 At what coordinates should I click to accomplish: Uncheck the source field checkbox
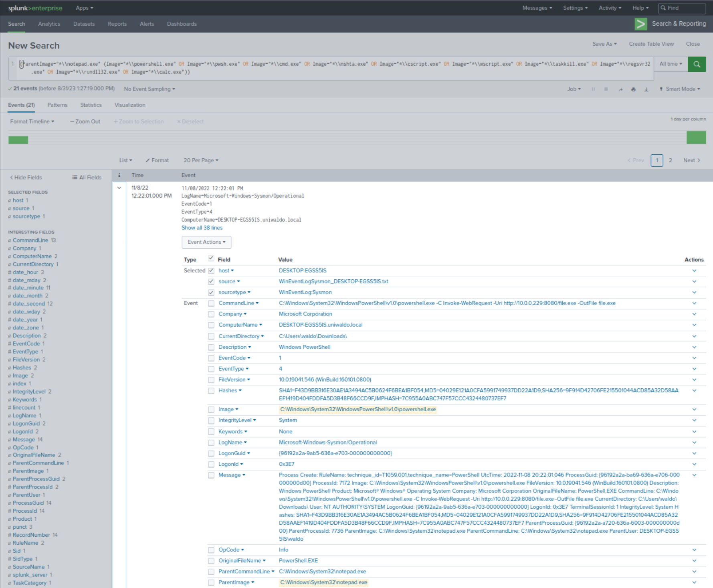[x=211, y=281]
